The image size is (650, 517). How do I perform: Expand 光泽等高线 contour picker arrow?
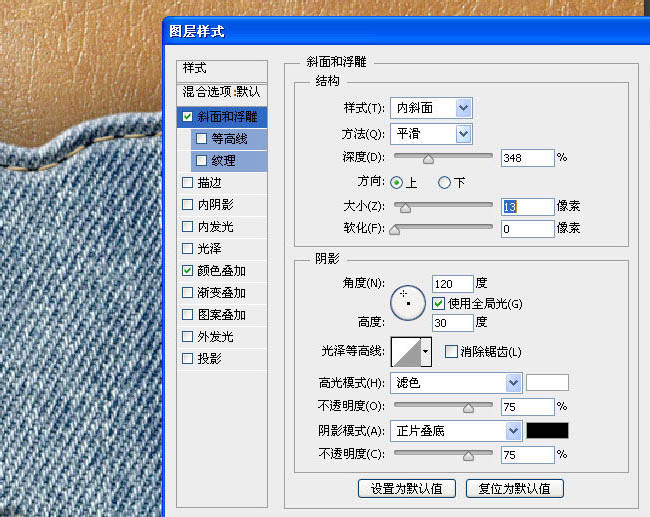click(426, 352)
